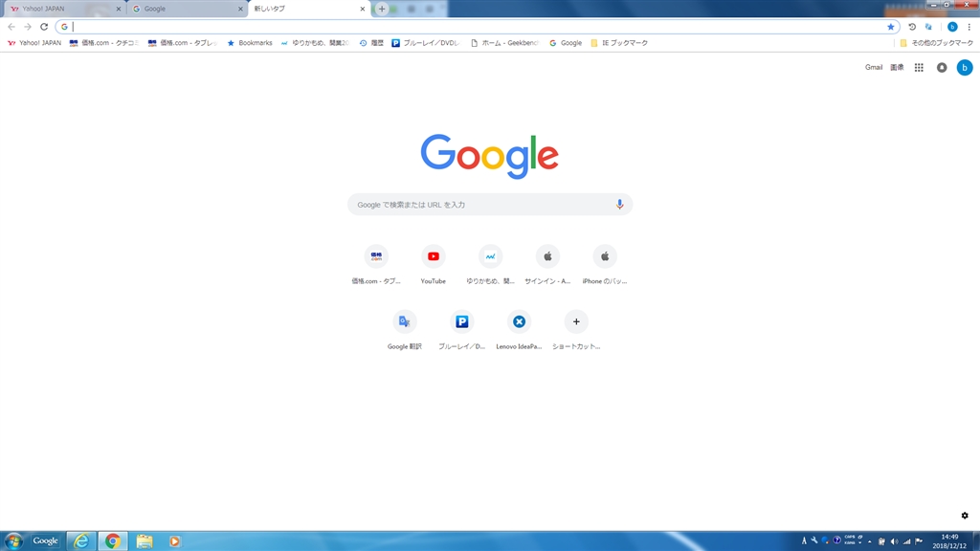The width and height of the screenshot is (980, 551).
Task: Open customize page gear icon
Action: point(965,516)
